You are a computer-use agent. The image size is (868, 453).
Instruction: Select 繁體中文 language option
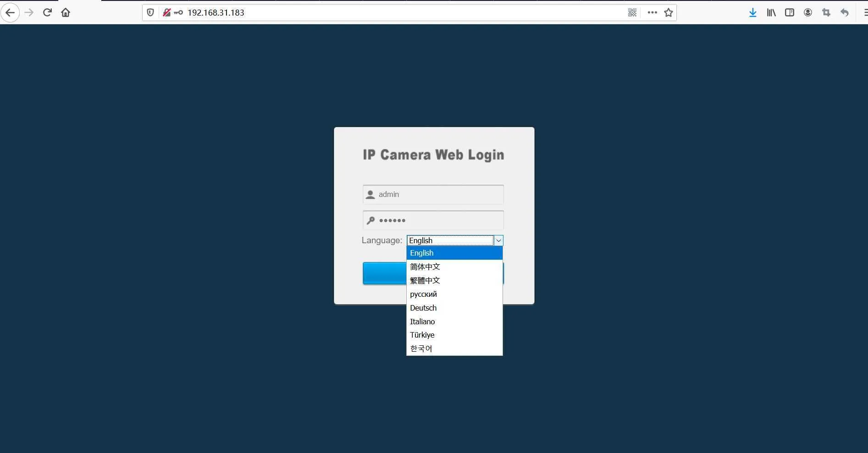pos(454,280)
